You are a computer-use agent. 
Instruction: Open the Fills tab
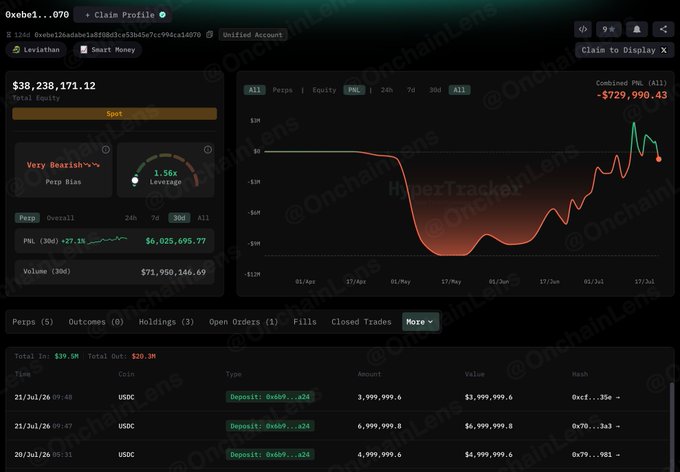305,322
